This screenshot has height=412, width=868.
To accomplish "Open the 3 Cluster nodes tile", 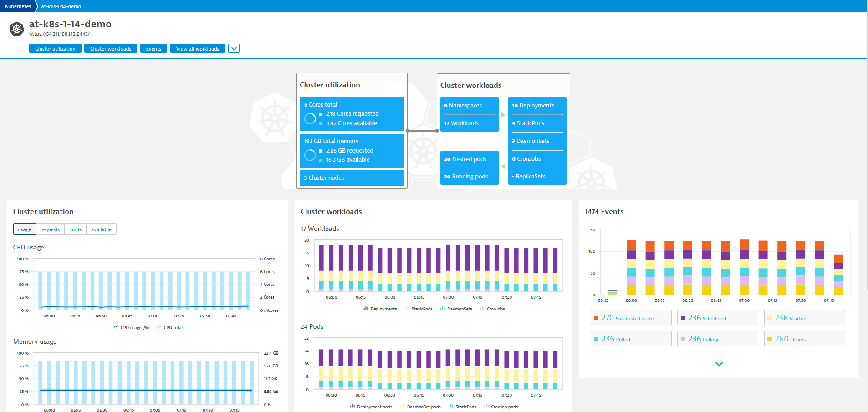I will tap(352, 178).
